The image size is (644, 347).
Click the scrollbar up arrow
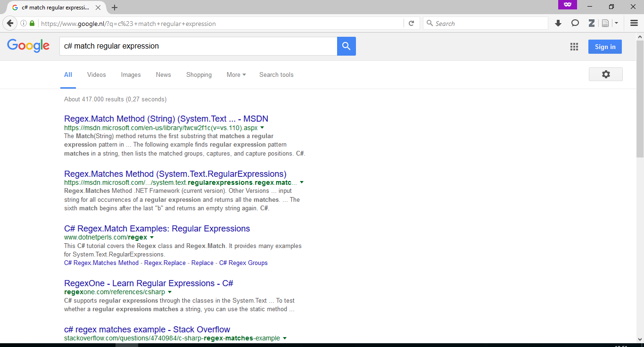point(640,36)
